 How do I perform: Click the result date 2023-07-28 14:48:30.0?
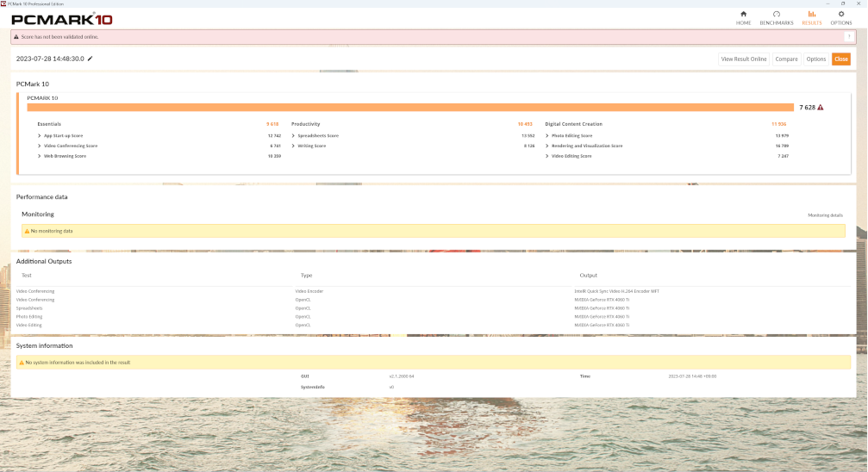(50, 59)
